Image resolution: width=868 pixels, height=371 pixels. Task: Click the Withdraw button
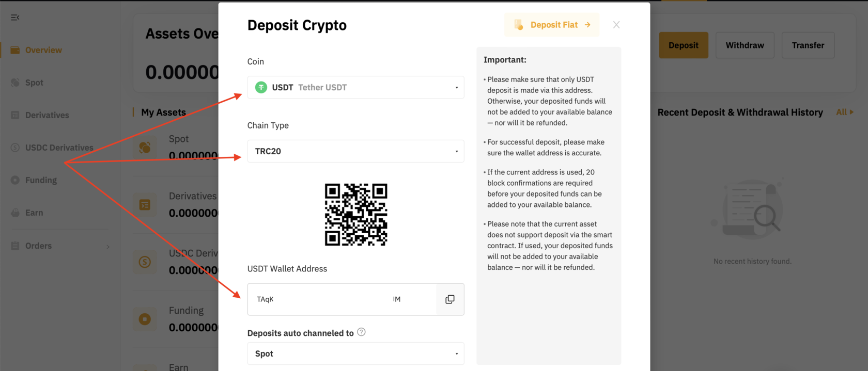coord(745,45)
